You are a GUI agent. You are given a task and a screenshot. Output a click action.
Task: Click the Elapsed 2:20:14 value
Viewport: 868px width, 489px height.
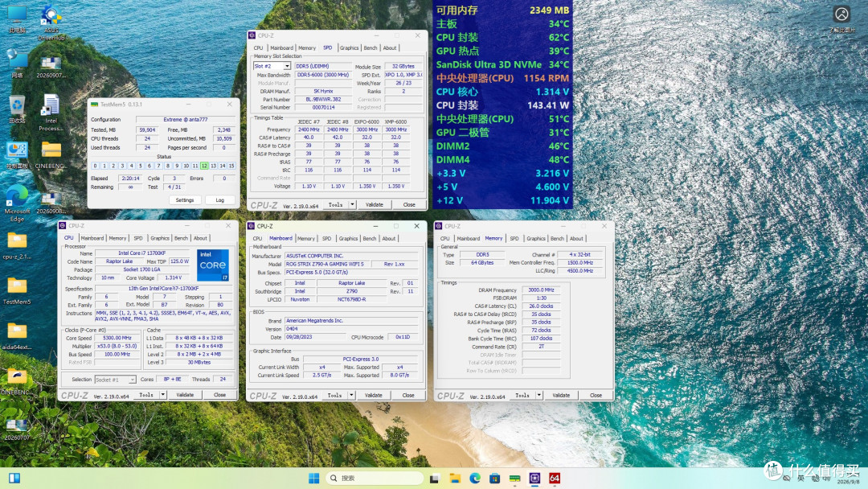coord(131,179)
